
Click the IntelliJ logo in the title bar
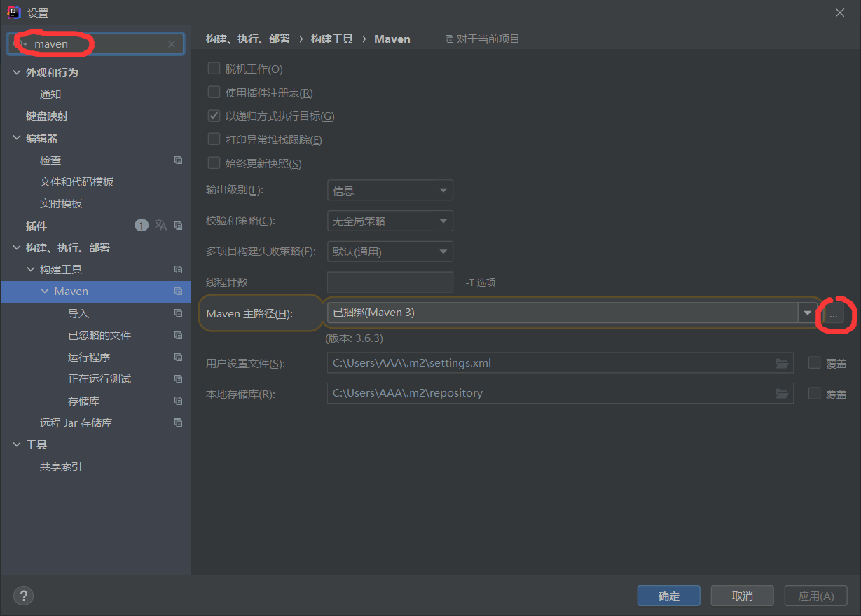13,12
